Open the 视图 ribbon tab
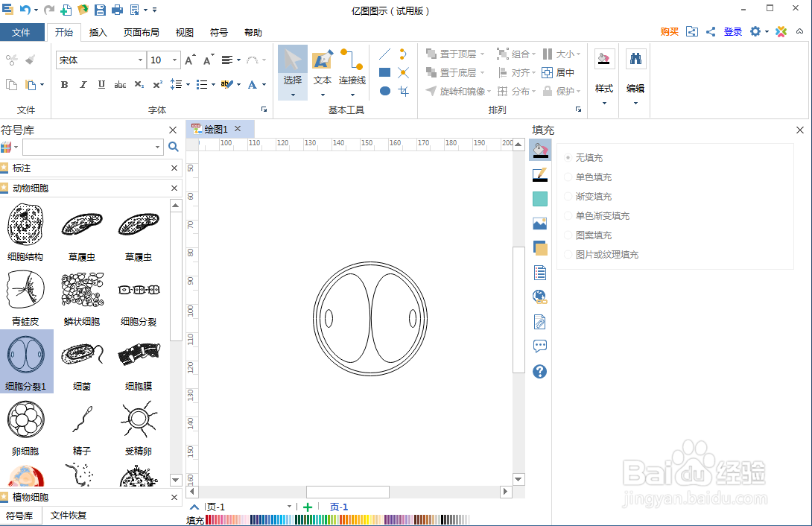 (x=184, y=32)
